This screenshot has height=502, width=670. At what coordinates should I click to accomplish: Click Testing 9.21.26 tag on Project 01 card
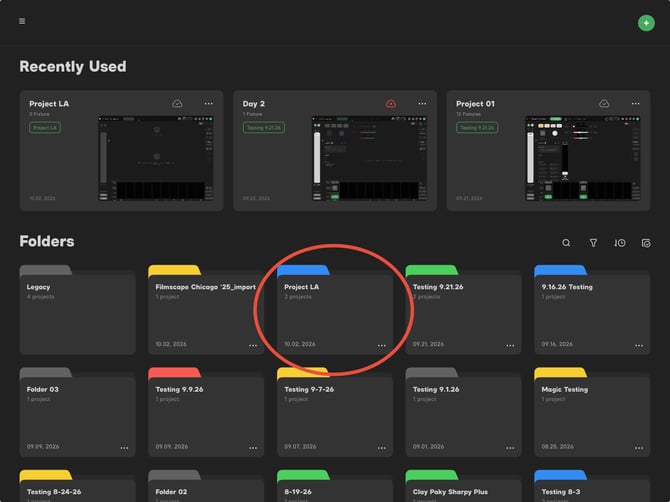pos(477,127)
